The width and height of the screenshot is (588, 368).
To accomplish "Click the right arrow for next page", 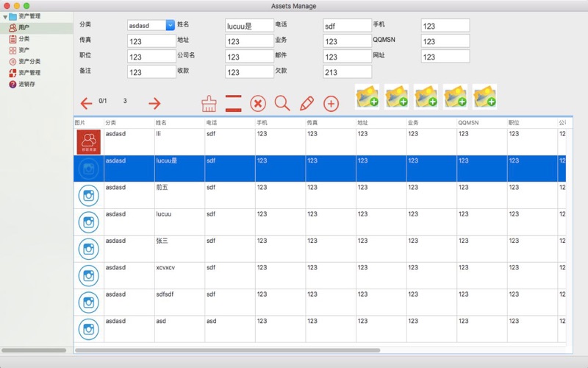I will (x=154, y=104).
